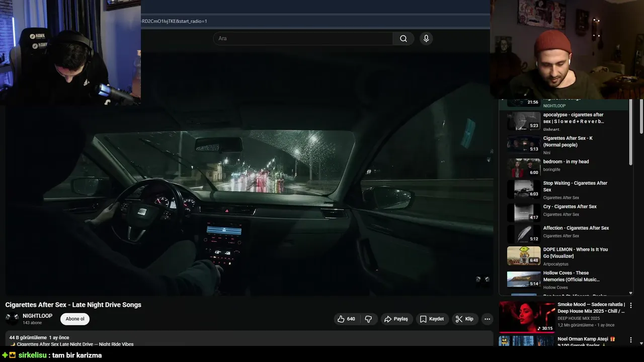The height and width of the screenshot is (362, 644).
Task: Create a clip with the Klip button
Action: click(x=464, y=319)
